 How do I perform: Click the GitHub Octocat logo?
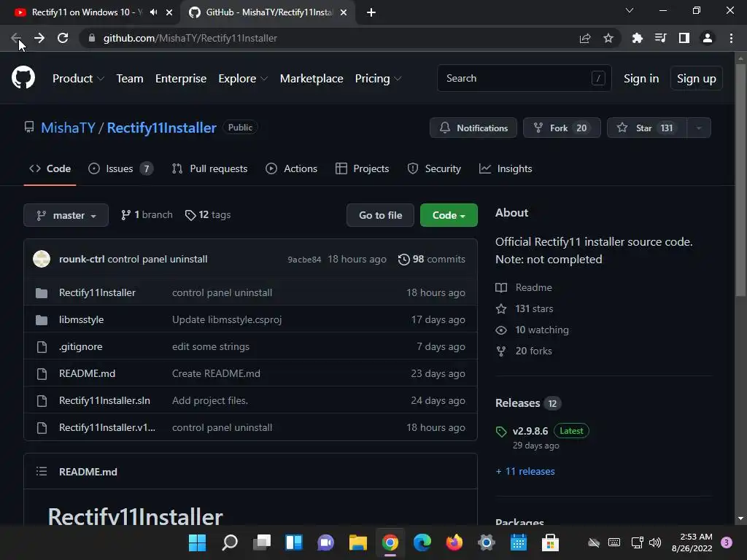(x=23, y=78)
